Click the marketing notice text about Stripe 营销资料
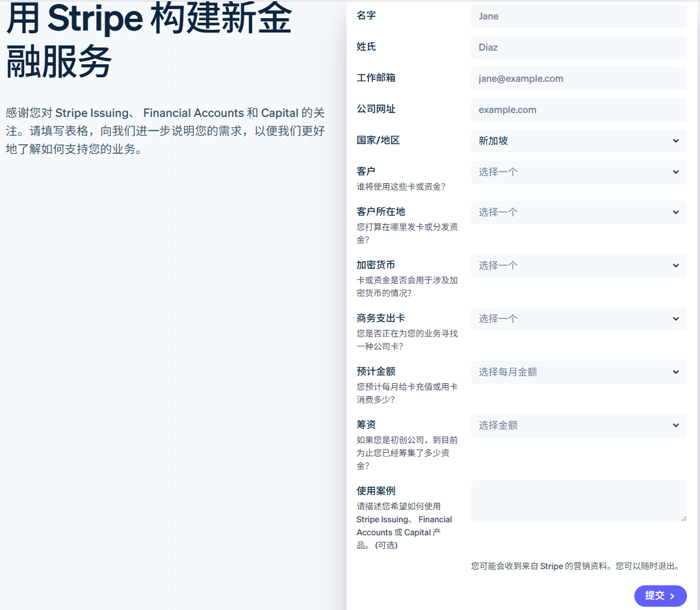This screenshot has height=610, width=700. [577, 566]
